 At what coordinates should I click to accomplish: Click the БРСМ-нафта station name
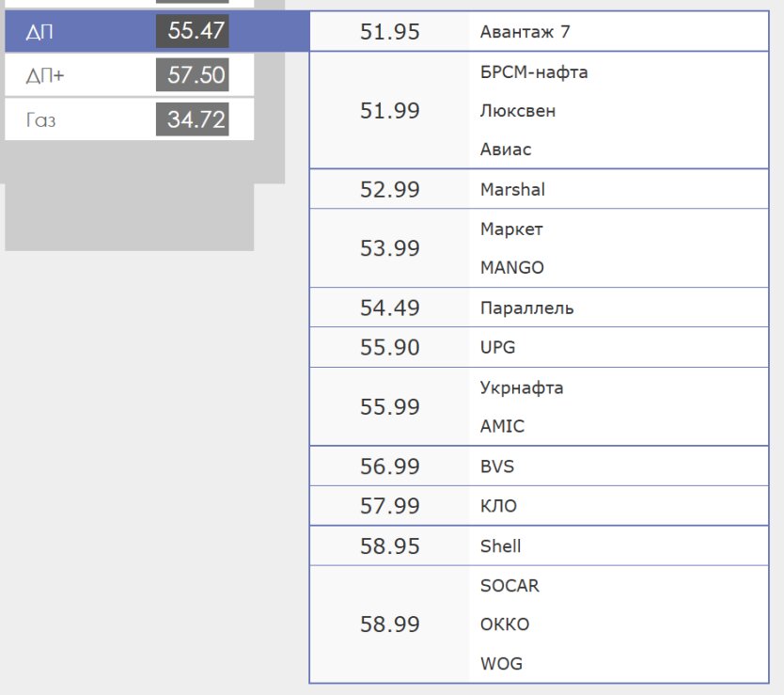coord(534,72)
